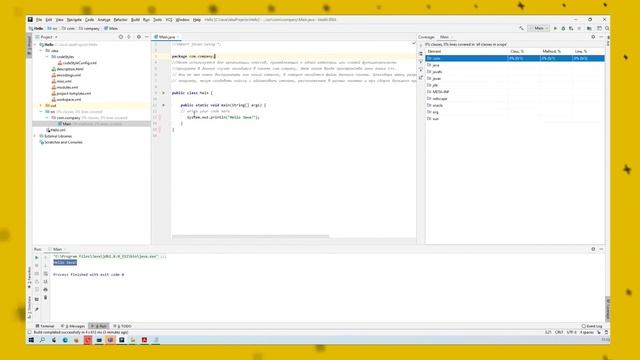Screen dimensions: 640x360
Task: Collapse the src folder
Action: 41,111
